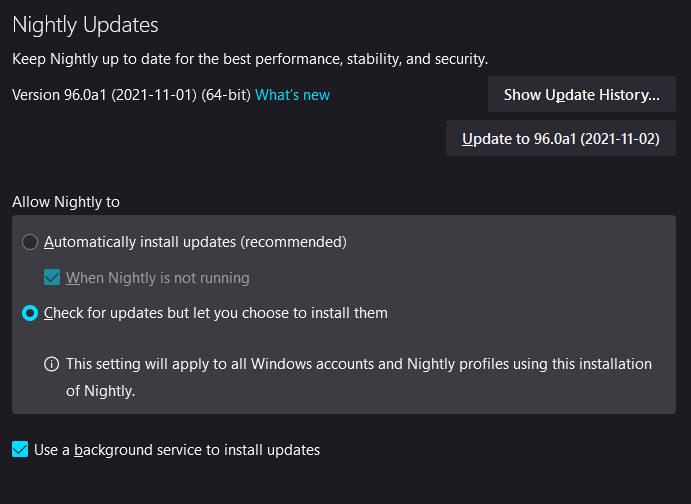691x504 pixels.
Task: Click the info icon beside the Windows accounts notice
Action: (x=51, y=364)
